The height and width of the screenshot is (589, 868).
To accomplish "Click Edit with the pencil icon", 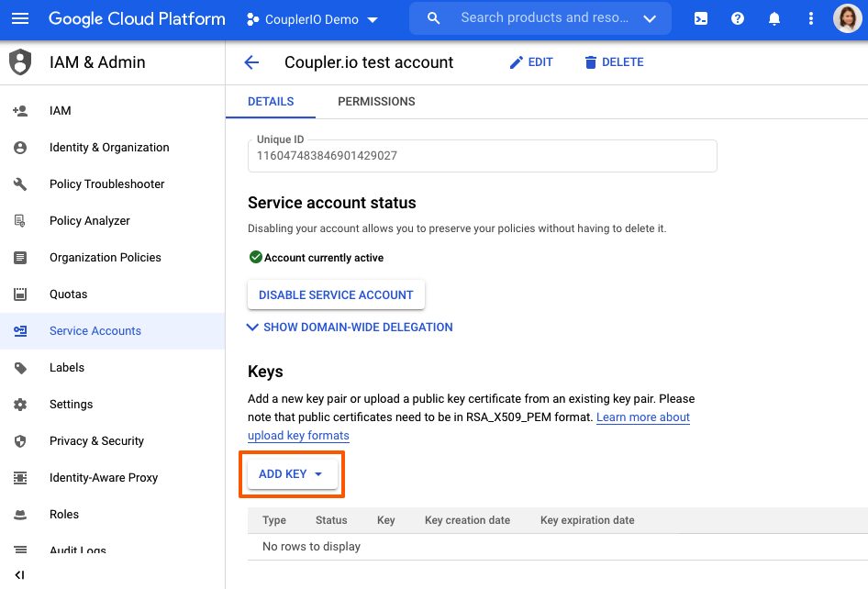I will [531, 62].
